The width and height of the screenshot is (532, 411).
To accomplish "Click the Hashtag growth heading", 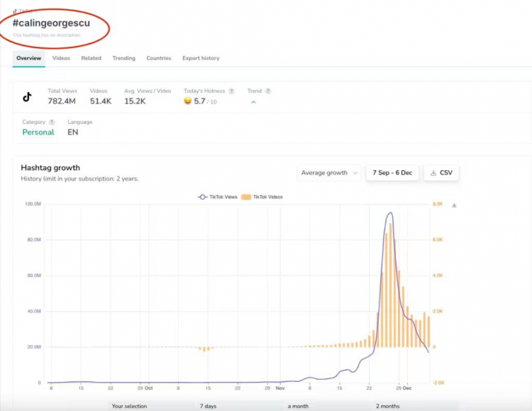I will pyautogui.click(x=50, y=168).
